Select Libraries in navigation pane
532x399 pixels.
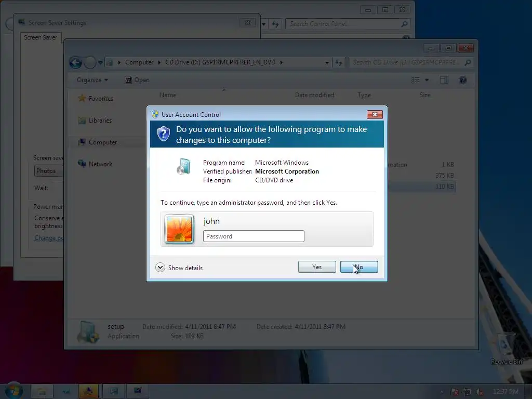95,121
